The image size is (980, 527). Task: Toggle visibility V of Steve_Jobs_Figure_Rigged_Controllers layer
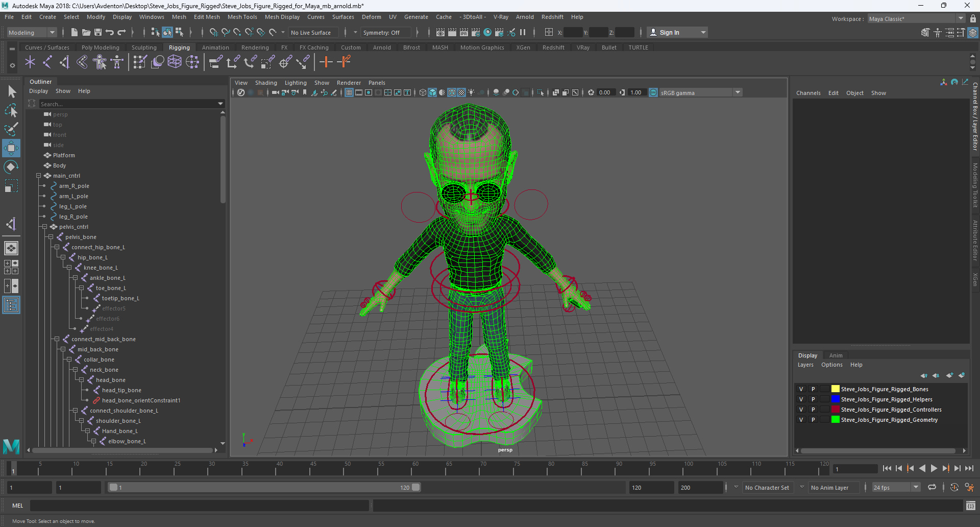point(801,410)
